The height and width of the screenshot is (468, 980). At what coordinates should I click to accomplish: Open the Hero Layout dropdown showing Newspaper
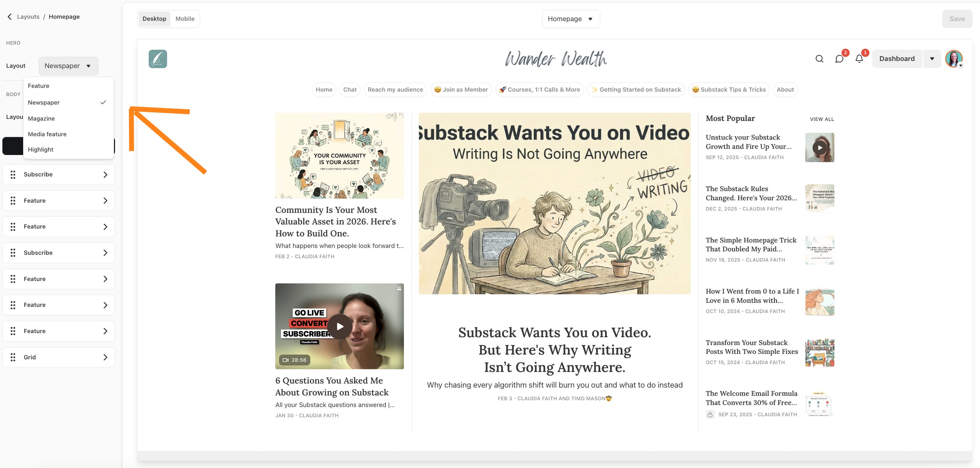tap(68, 65)
